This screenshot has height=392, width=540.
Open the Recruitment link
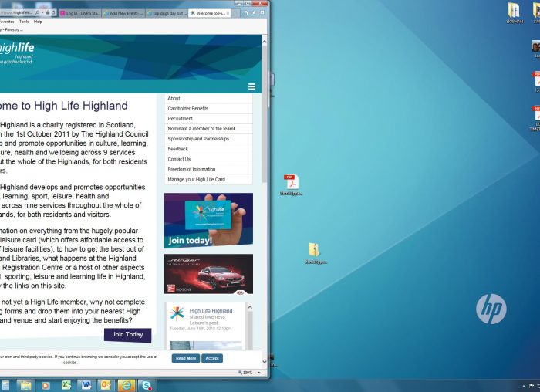point(208,119)
